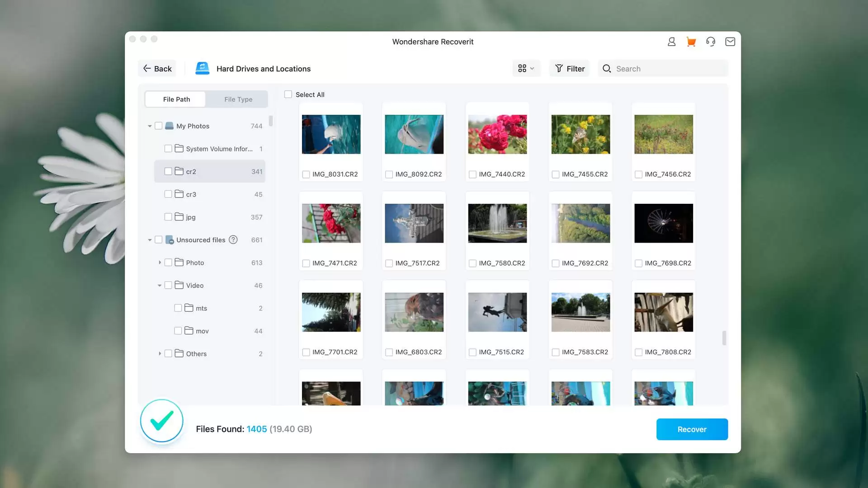Expand the Photo folder node
Image resolution: width=868 pixels, height=488 pixels.
pyautogui.click(x=160, y=263)
